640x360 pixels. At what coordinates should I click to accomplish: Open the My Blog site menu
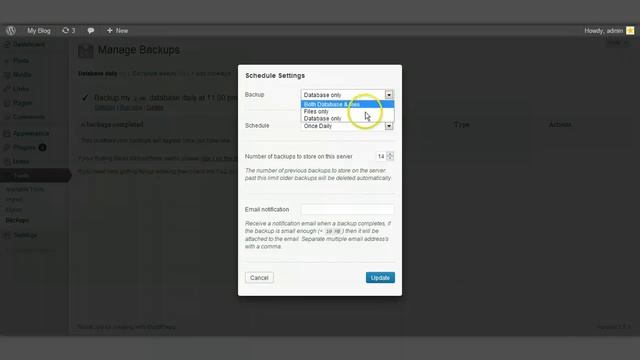tap(39, 31)
